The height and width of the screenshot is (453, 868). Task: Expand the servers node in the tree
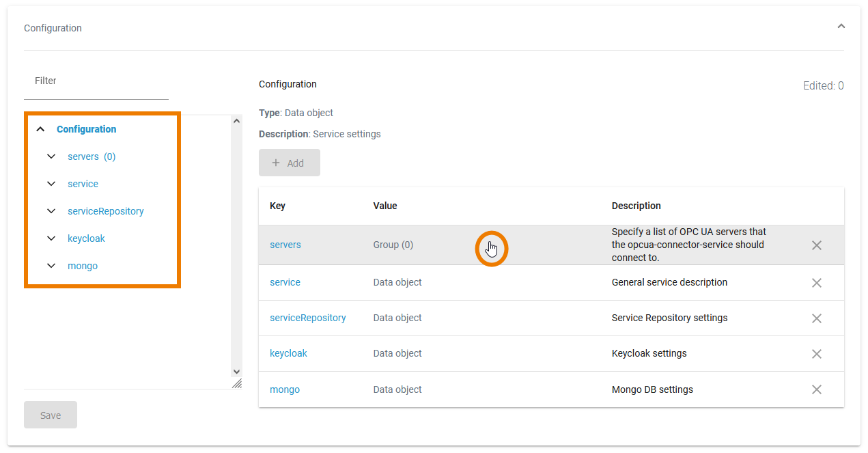click(51, 156)
